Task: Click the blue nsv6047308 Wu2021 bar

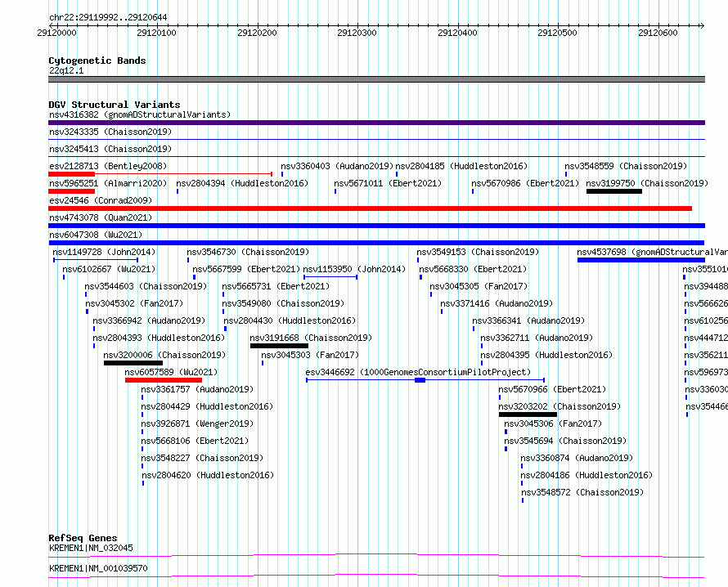Action: click(x=376, y=243)
